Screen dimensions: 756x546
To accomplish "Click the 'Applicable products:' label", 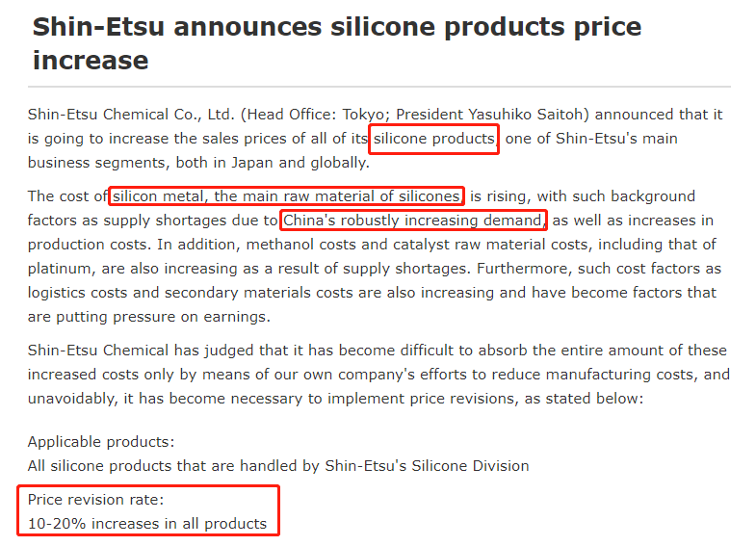I will 101,442.
